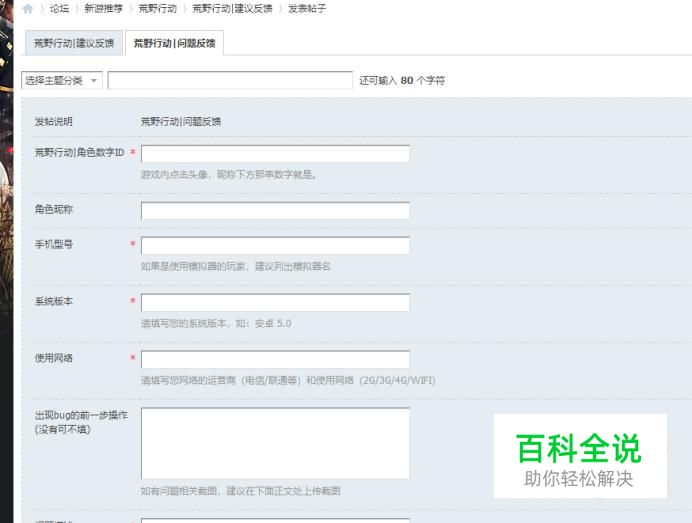692x523 pixels.
Task: Expand the 选择主题分类 dropdown
Action: coord(61,80)
